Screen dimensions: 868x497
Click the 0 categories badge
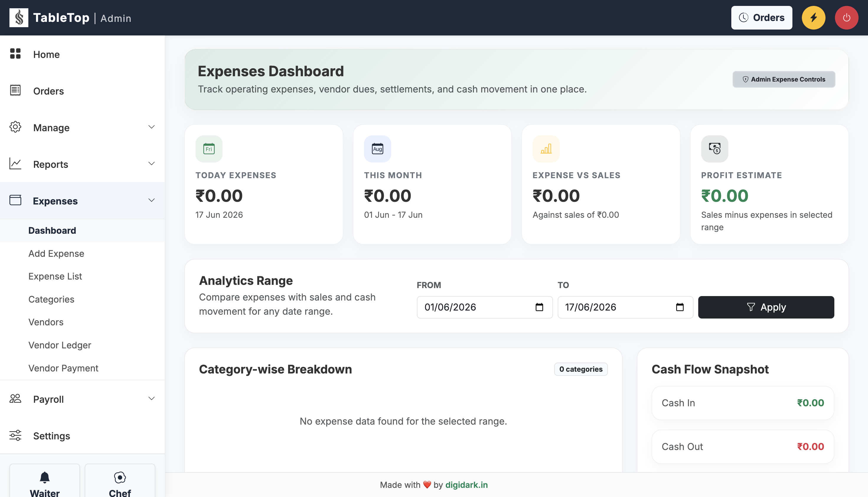[x=580, y=369]
